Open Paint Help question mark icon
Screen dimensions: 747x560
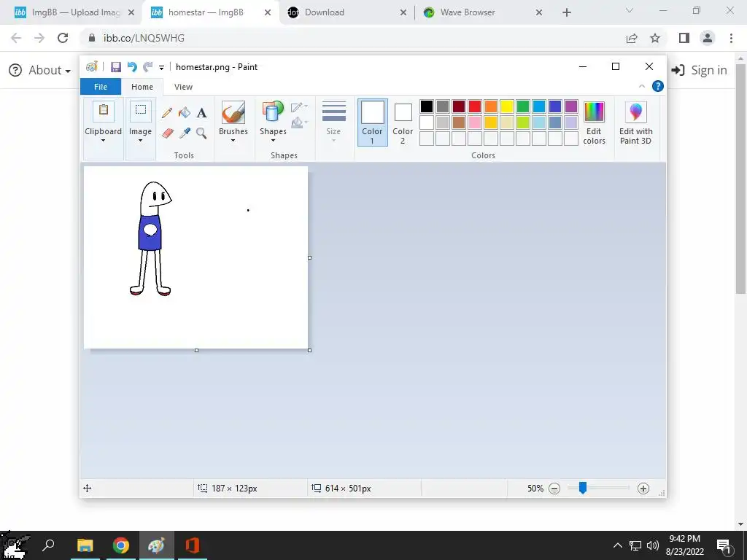click(657, 86)
